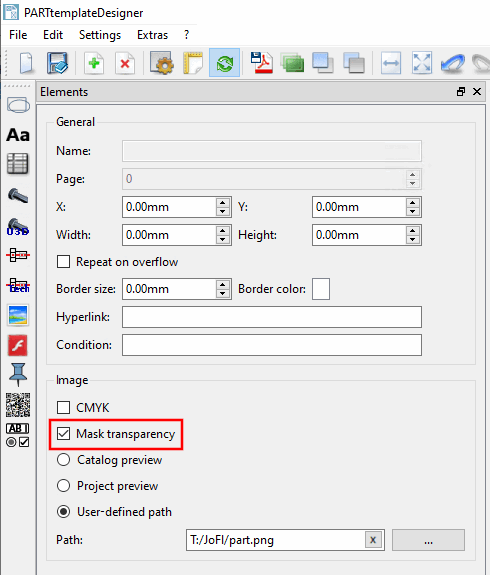Select the red dimension drawing tool
490x575 pixels.
tap(18, 254)
